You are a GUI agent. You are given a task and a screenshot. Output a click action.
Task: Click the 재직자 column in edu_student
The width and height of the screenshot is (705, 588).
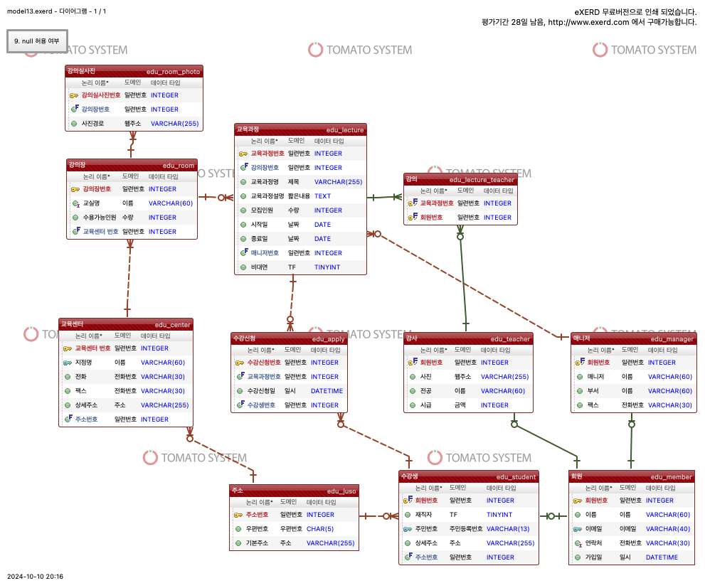click(469, 515)
